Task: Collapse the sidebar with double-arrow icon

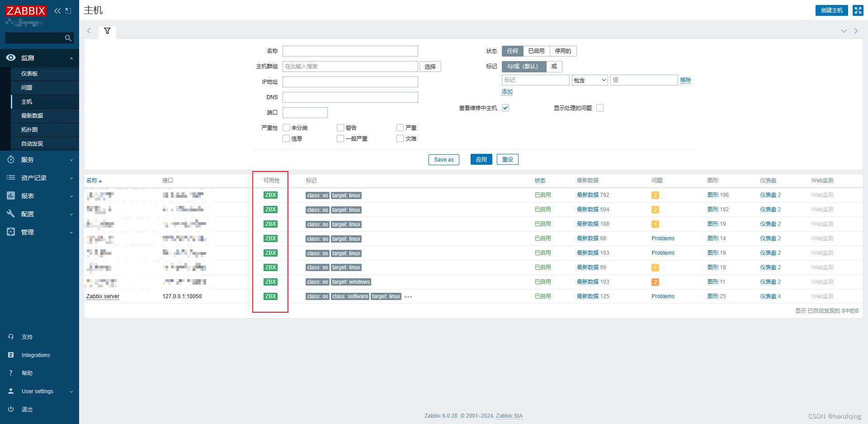Action: pos(57,11)
